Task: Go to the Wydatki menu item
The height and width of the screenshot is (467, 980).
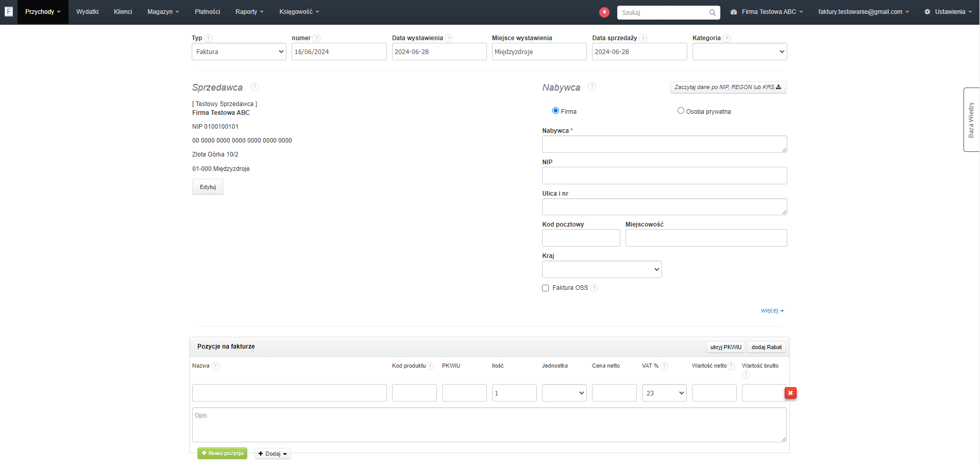Action: [x=87, y=12]
